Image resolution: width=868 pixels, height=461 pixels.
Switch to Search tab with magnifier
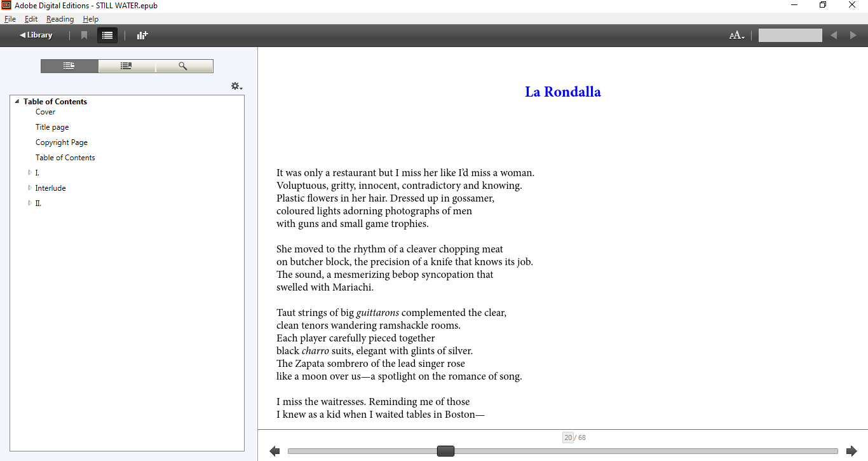tap(184, 66)
